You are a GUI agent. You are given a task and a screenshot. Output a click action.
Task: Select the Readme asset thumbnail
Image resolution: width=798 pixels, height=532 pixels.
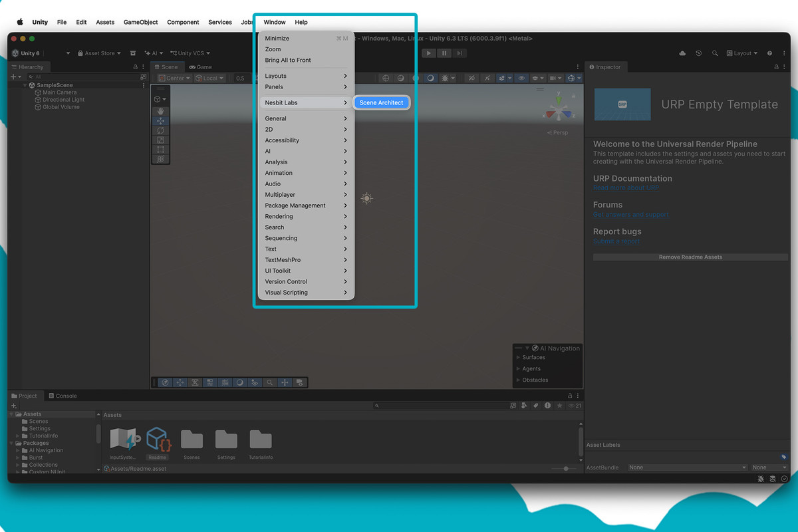click(158, 439)
